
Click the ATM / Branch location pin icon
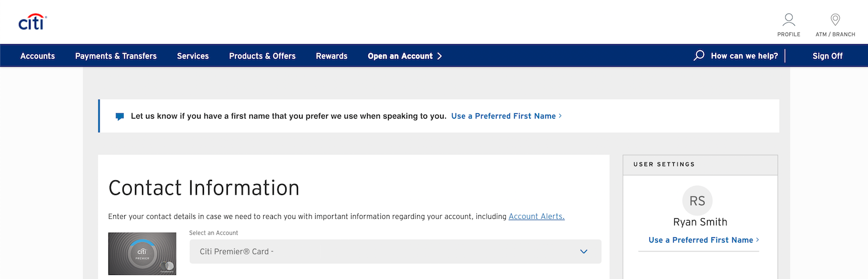pos(835,20)
